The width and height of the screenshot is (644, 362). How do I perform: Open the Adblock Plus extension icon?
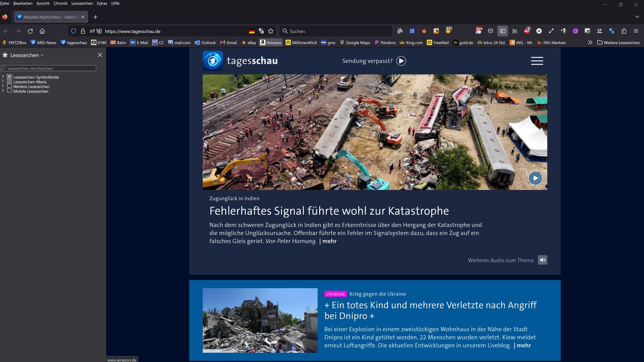tap(527, 31)
